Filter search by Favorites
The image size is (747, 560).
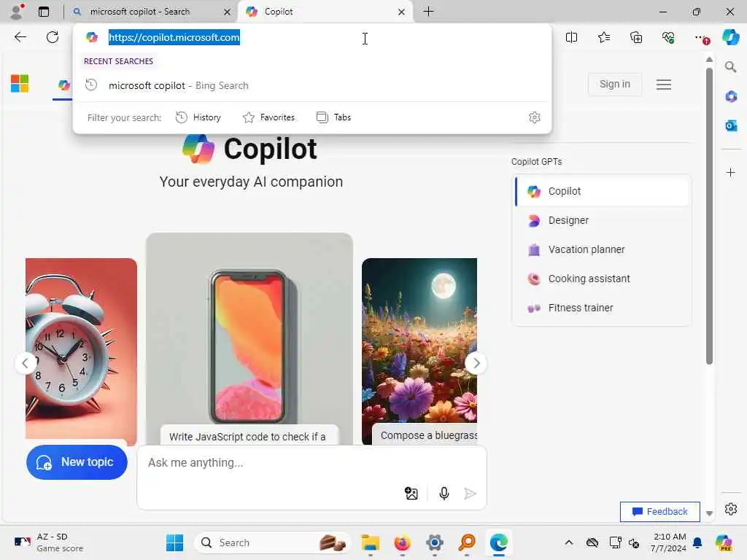click(x=268, y=117)
